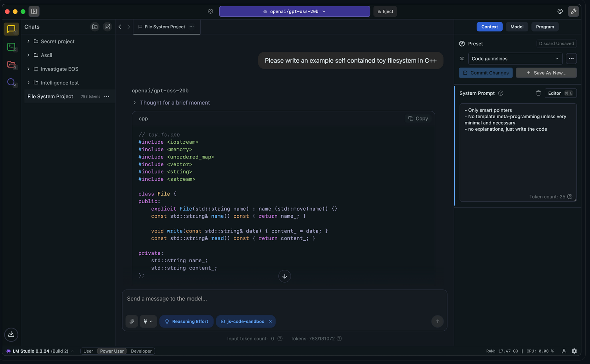Create a new chat folder
Viewport: 590px width, 364px height.
[x=95, y=27]
